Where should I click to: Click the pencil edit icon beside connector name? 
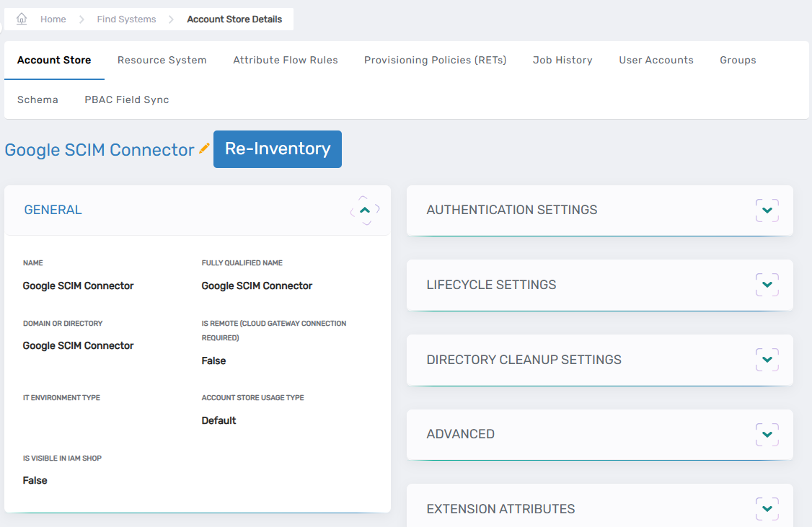click(204, 149)
